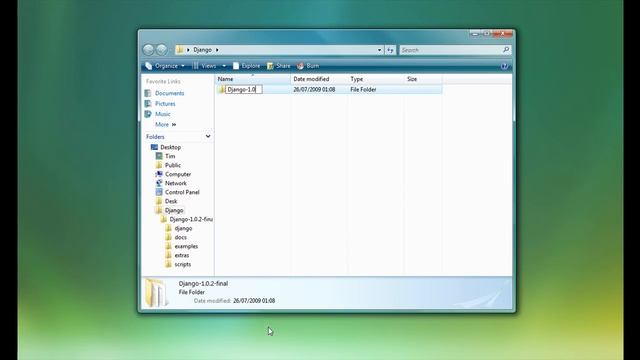Click the Back navigation arrow button
Screen dimensions: 640x360
coord(149,50)
